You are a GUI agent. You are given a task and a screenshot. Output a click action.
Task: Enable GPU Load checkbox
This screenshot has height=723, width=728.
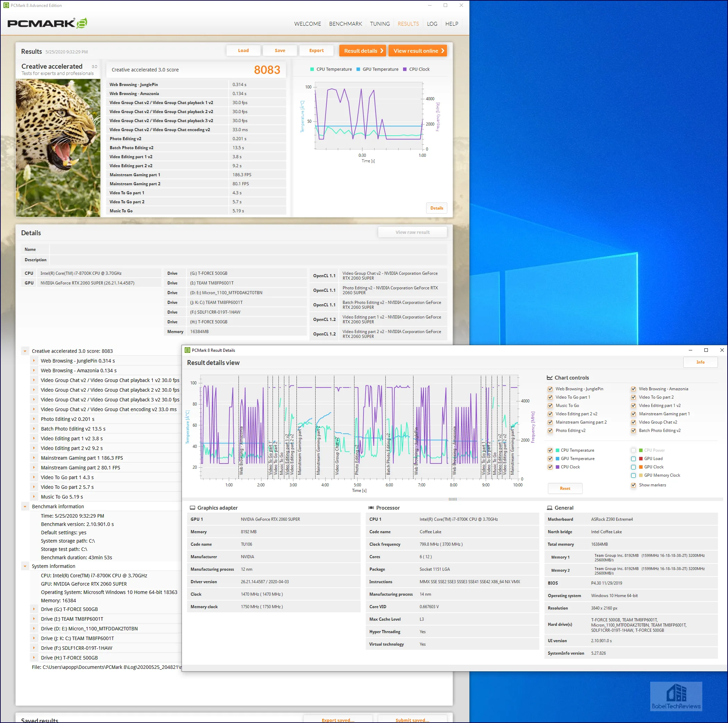click(634, 458)
